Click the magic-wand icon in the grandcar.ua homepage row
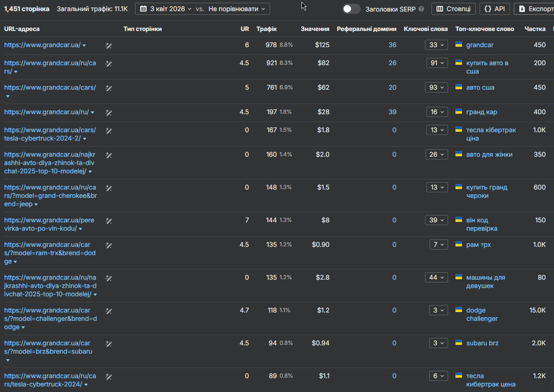 coord(109,46)
